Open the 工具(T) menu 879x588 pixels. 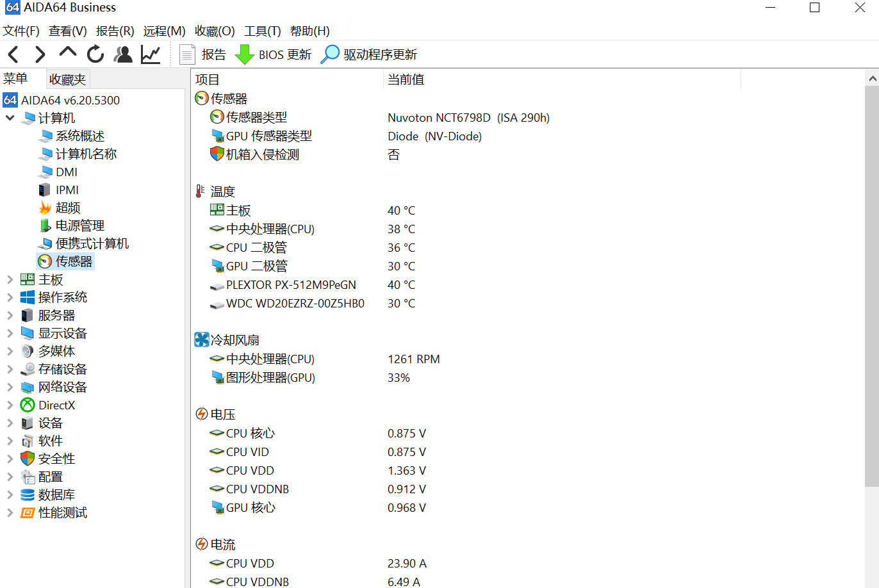coord(263,31)
